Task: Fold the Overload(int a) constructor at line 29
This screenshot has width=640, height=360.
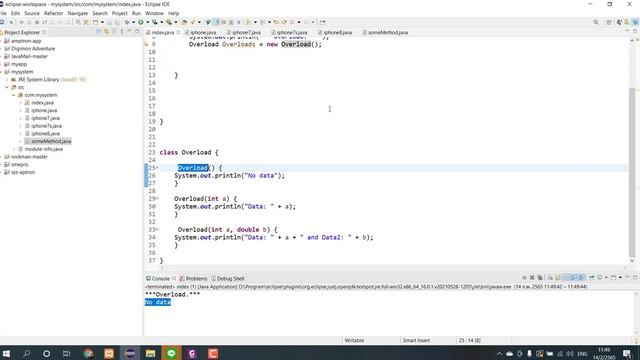Action: pyautogui.click(x=157, y=199)
